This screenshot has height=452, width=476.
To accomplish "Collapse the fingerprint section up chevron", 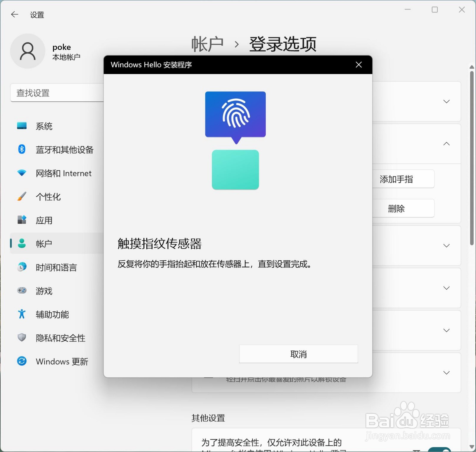I will [446, 144].
